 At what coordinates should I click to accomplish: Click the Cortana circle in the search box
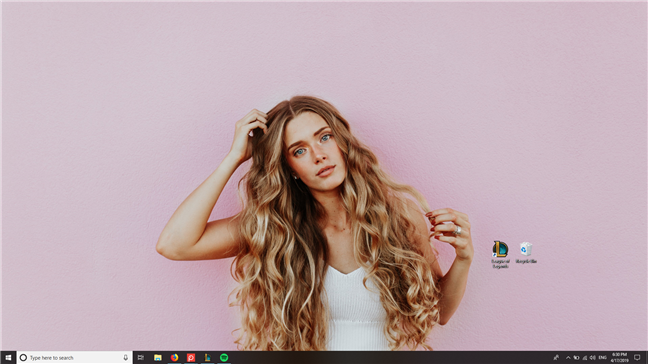(24, 357)
